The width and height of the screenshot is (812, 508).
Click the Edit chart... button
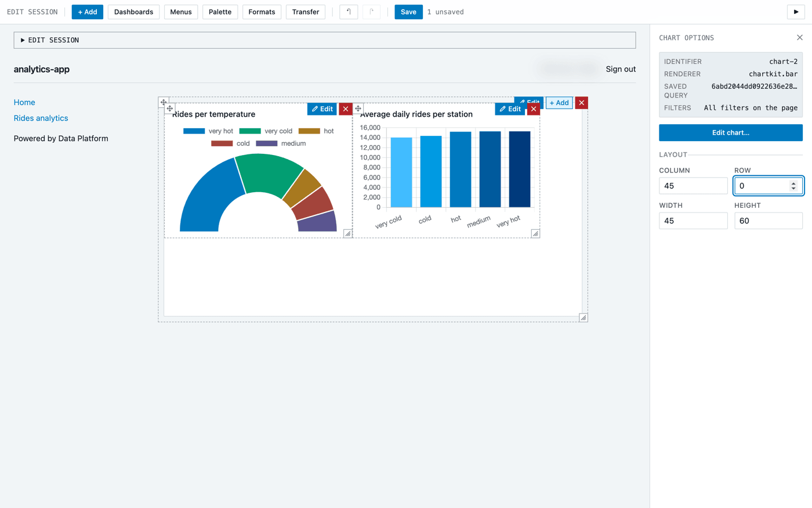click(731, 132)
